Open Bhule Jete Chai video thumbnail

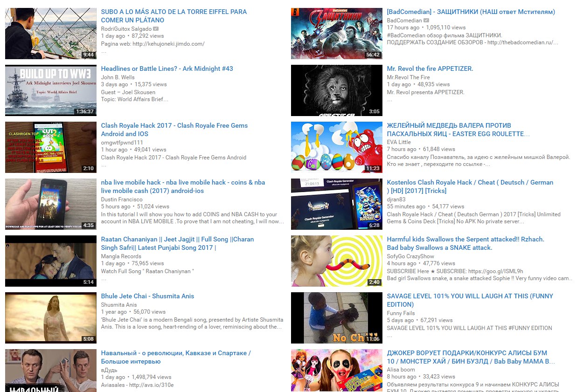pos(51,318)
